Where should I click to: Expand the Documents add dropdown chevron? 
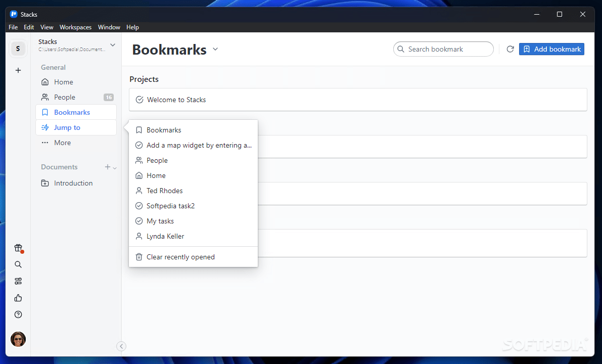pyautogui.click(x=114, y=168)
